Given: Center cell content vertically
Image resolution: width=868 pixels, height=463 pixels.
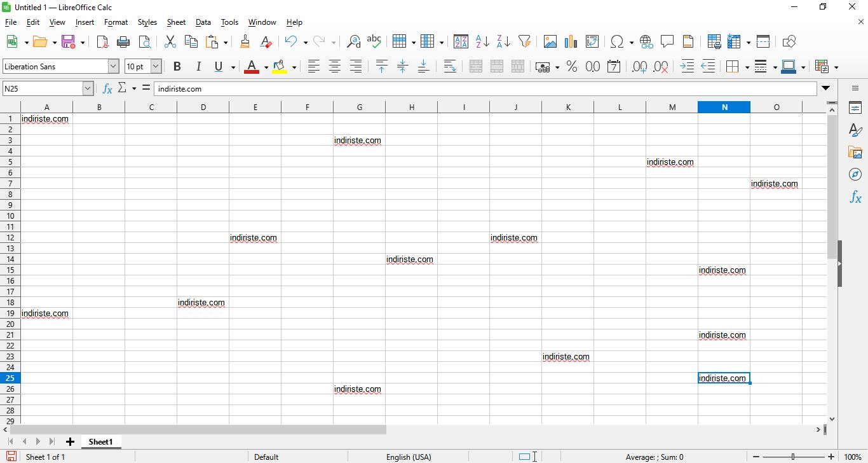Looking at the screenshot, I should point(402,67).
